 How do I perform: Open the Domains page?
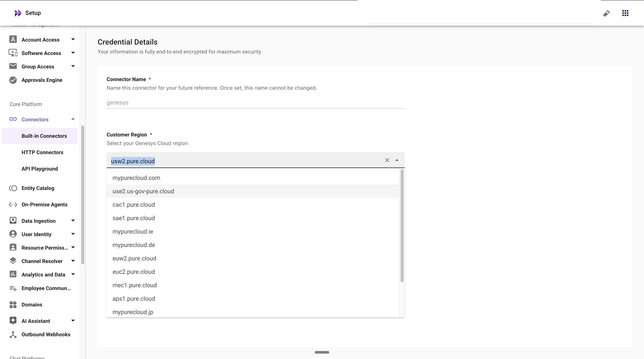point(32,305)
